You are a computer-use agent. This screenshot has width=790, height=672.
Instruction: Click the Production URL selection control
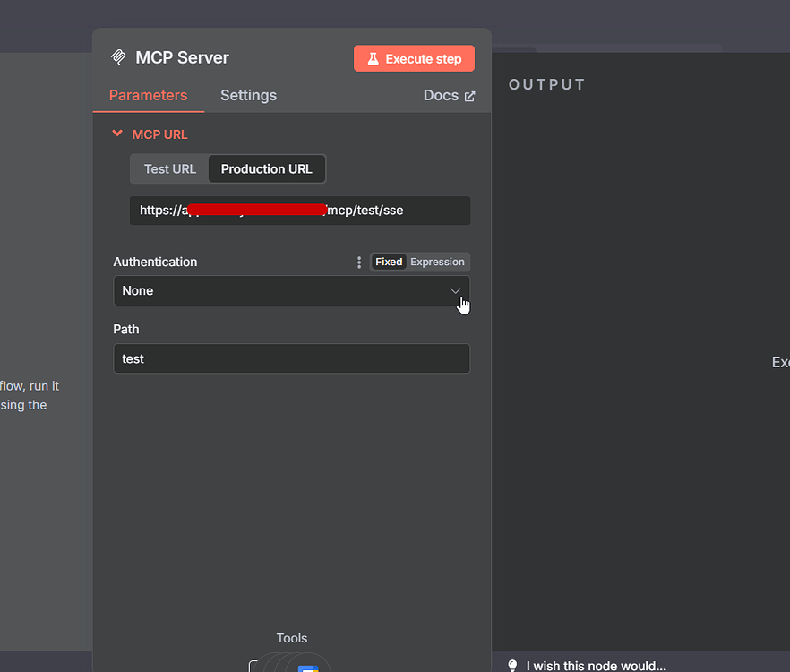267,168
